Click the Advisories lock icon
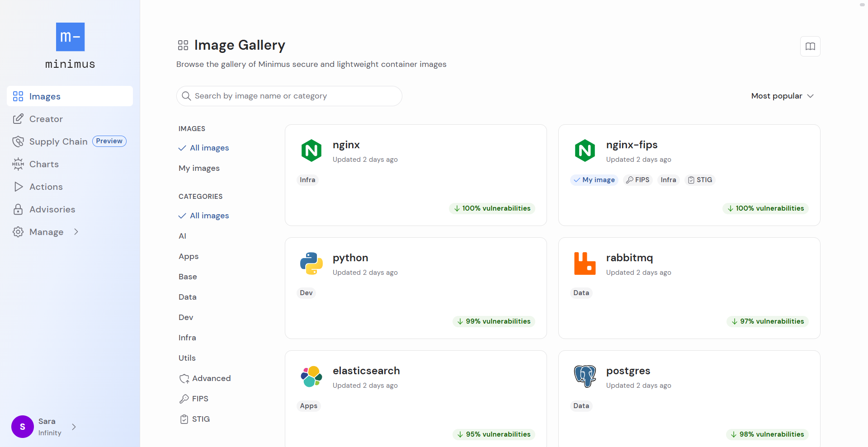Screen dimensions: 868x447 click(18, 209)
